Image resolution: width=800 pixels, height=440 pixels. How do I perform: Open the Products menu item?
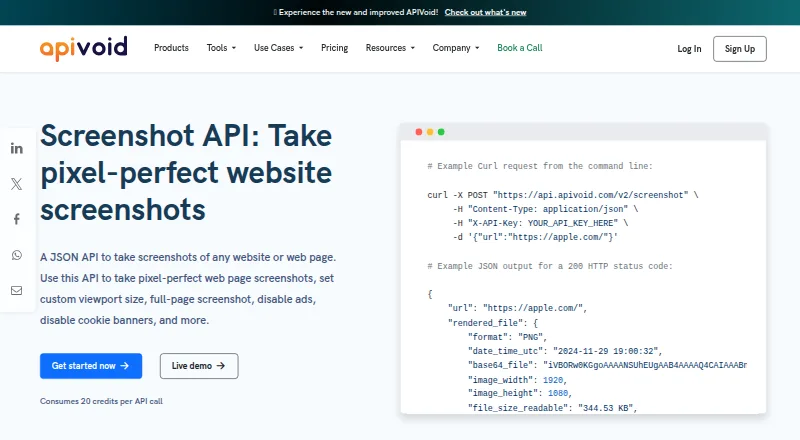tap(171, 48)
